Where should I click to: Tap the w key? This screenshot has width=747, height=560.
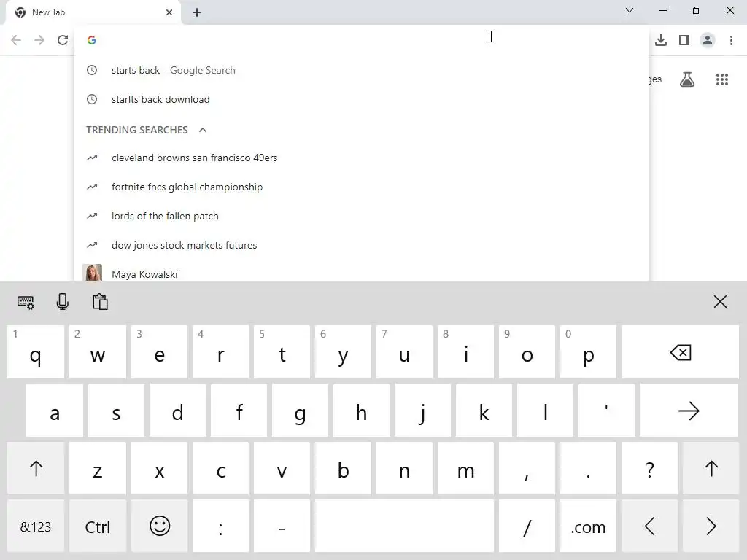click(x=98, y=352)
